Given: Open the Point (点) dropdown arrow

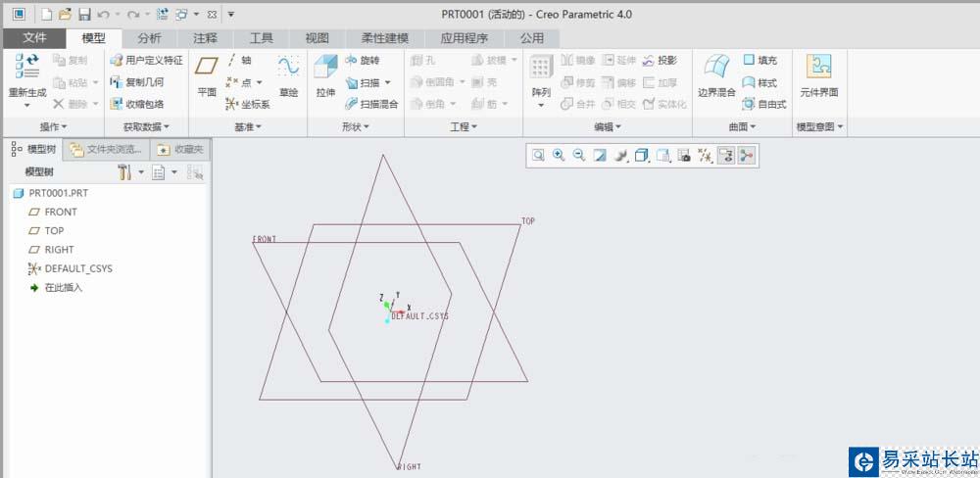Looking at the screenshot, I should click(259, 82).
